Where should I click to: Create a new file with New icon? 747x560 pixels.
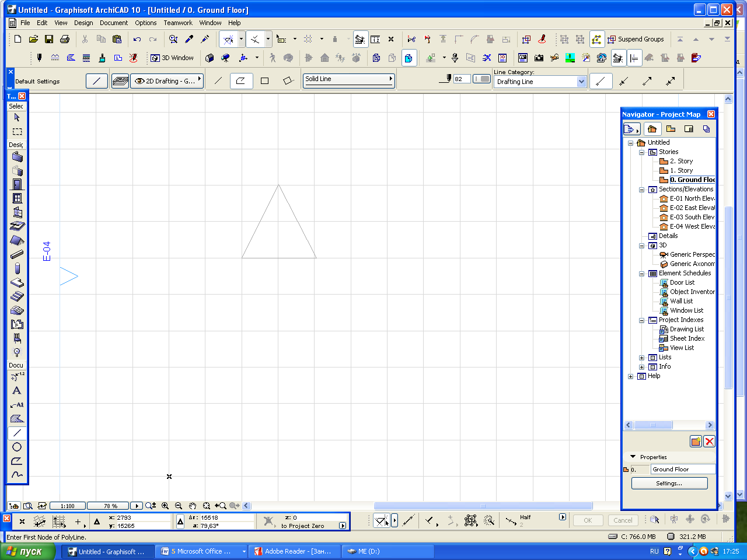[18, 39]
